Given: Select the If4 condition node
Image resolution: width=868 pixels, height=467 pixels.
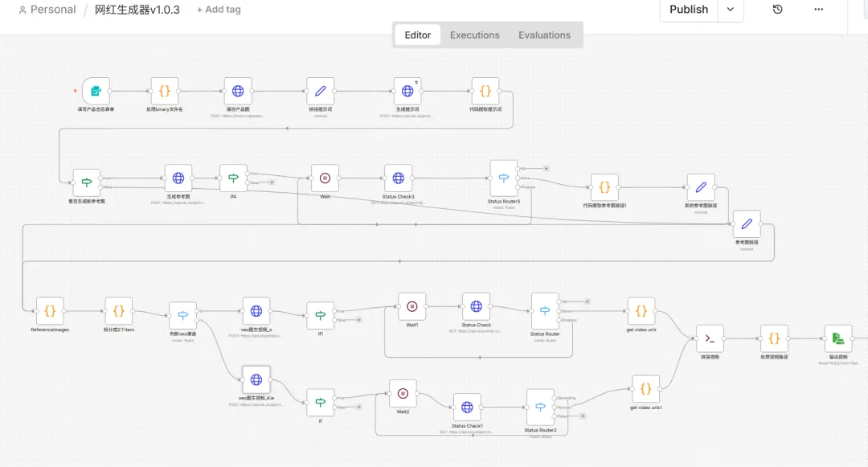Looking at the screenshot, I should coord(233,178).
